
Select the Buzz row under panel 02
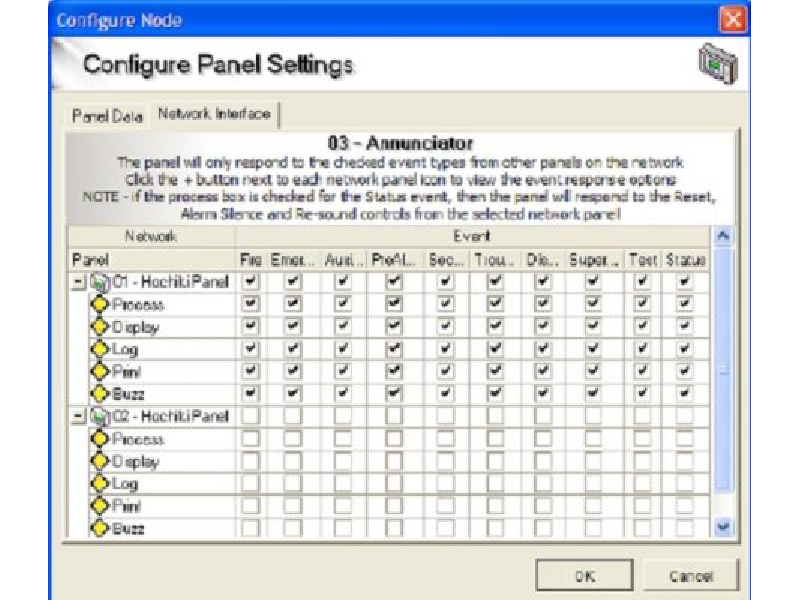coord(128,529)
